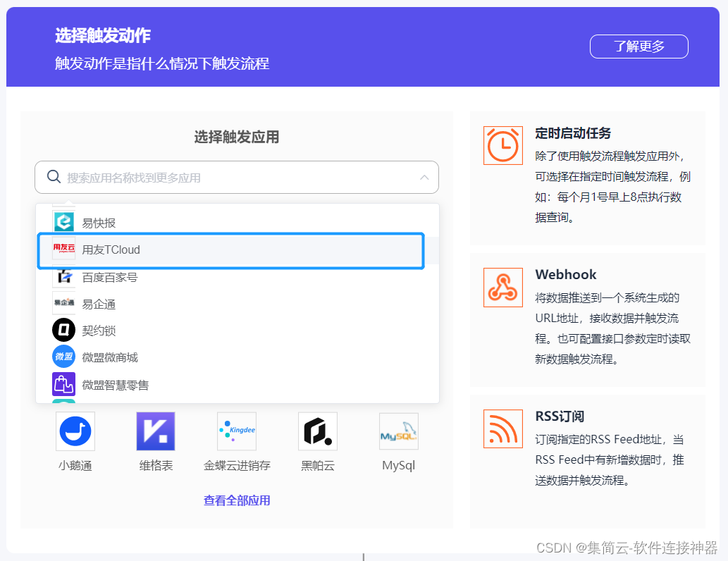The height and width of the screenshot is (561, 728).
Task: Click the magnifier search icon
Action: (54, 177)
